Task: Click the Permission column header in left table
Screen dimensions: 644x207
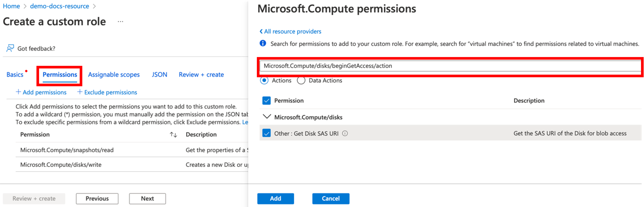Action: point(35,134)
